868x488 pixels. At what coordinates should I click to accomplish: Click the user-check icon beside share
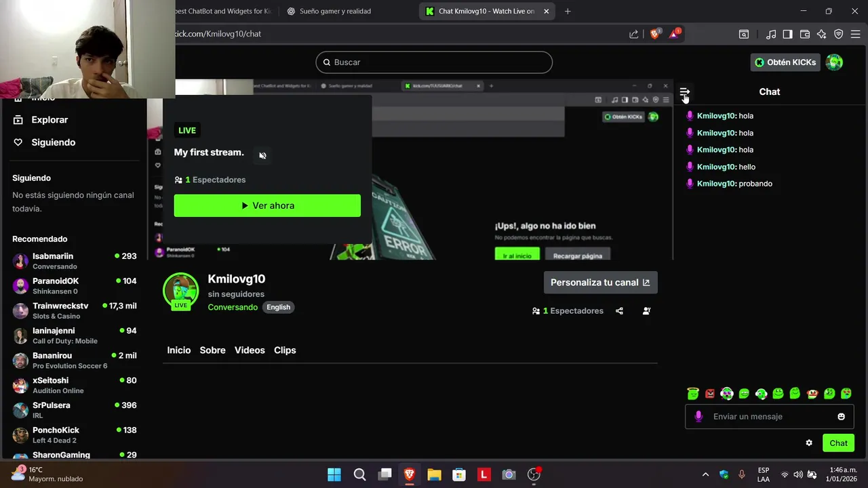click(646, 311)
